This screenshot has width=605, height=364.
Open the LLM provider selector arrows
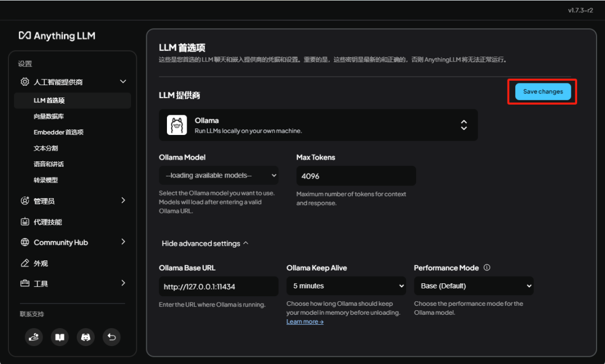pos(464,125)
